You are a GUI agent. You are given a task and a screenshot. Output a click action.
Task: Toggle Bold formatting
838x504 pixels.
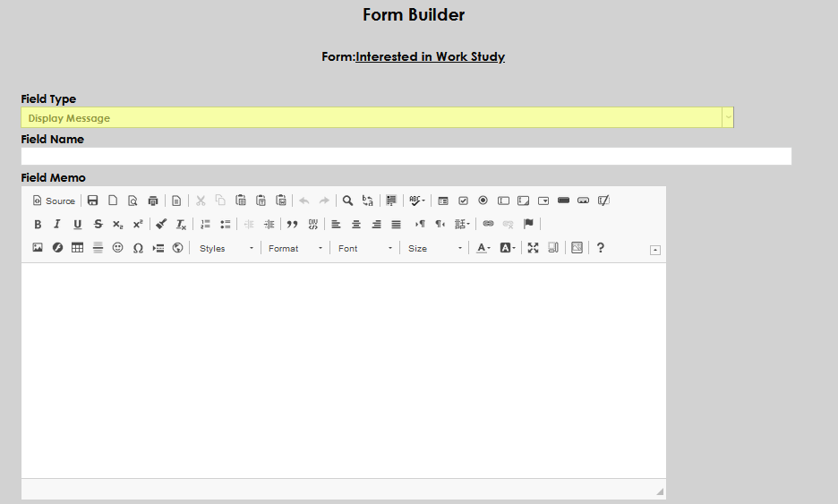(x=38, y=224)
